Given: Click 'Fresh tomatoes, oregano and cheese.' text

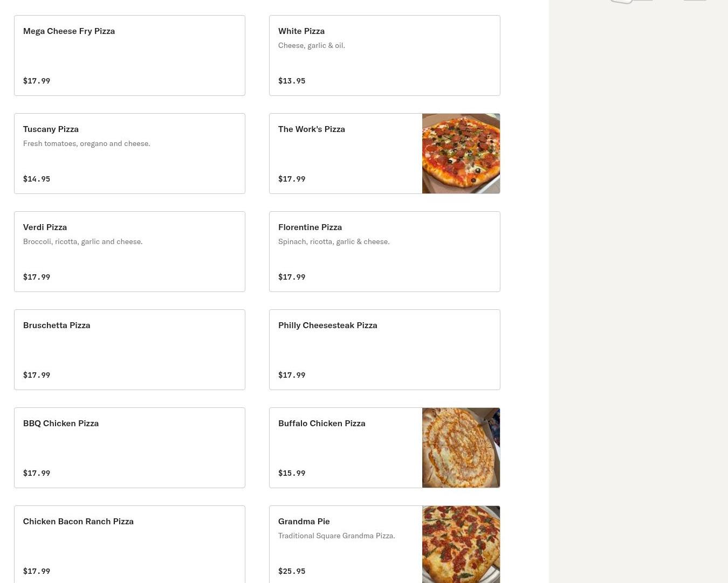Looking at the screenshot, I should 86,143.
